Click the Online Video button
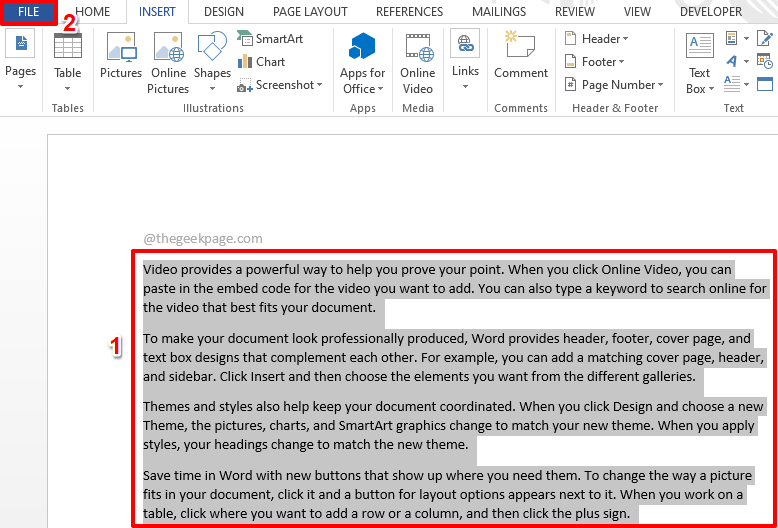778x528 pixels. point(417,60)
